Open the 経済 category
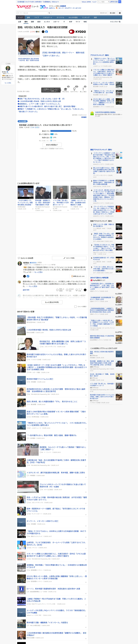This screenshot has width=138, height=644. (39, 22)
